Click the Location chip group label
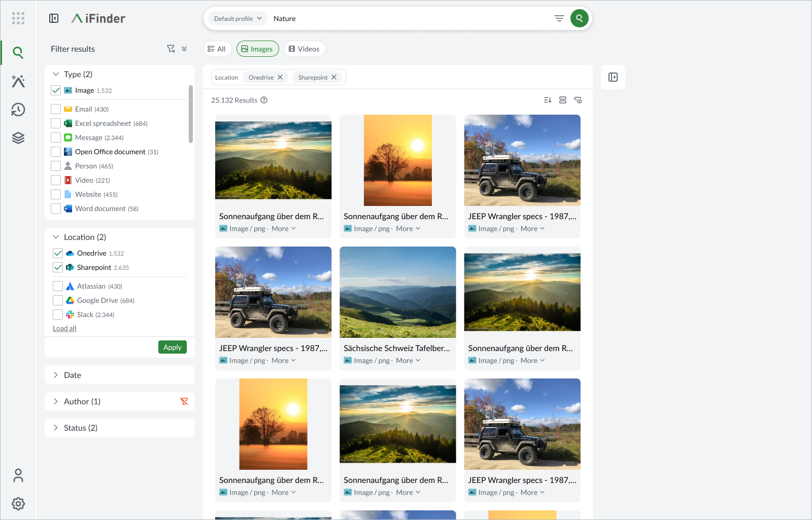812x520 pixels. 226,77
